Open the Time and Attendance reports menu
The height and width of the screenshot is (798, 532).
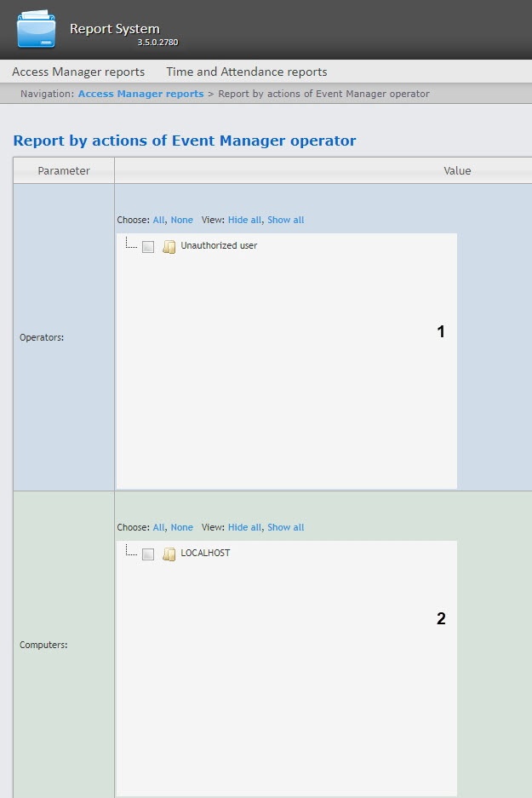(x=247, y=72)
